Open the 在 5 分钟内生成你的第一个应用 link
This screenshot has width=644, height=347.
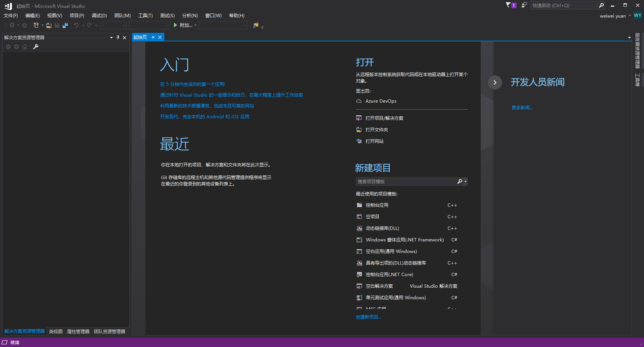[193, 84]
